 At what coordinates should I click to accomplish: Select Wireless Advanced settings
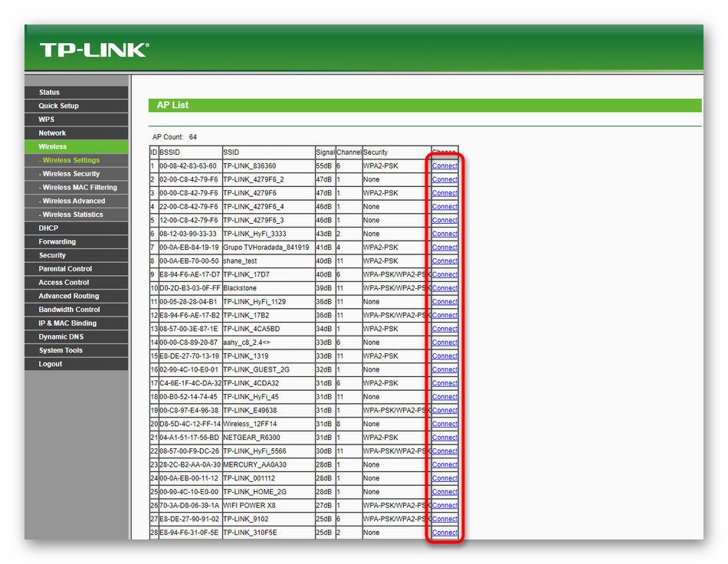(x=74, y=202)
